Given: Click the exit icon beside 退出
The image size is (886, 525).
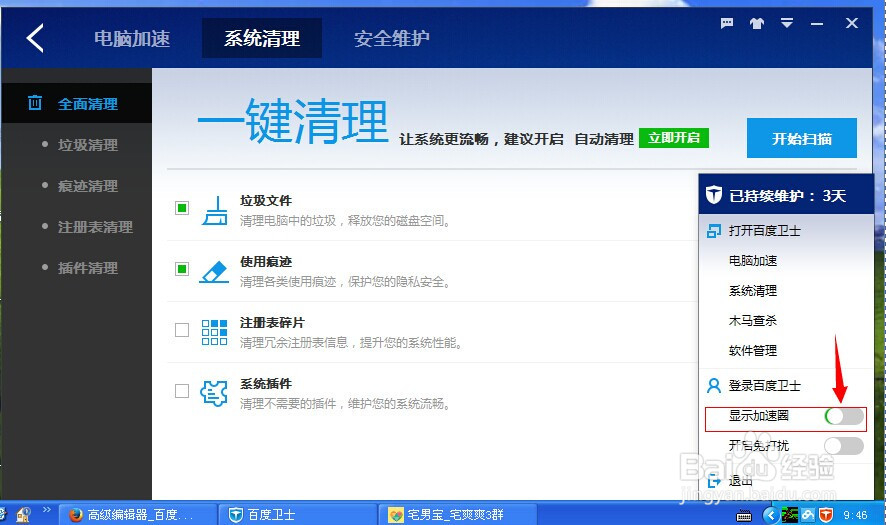Looking at the screenshot, I should point(714,480).
